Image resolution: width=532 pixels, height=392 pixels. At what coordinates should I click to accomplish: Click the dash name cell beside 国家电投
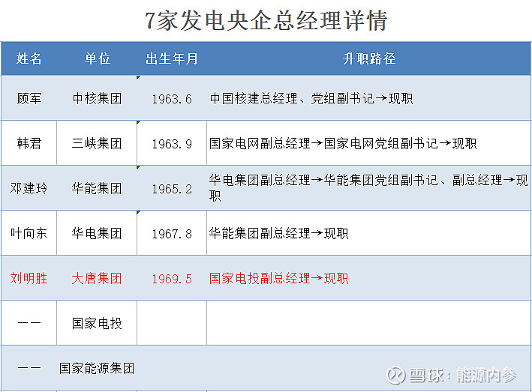coord(29,323)
